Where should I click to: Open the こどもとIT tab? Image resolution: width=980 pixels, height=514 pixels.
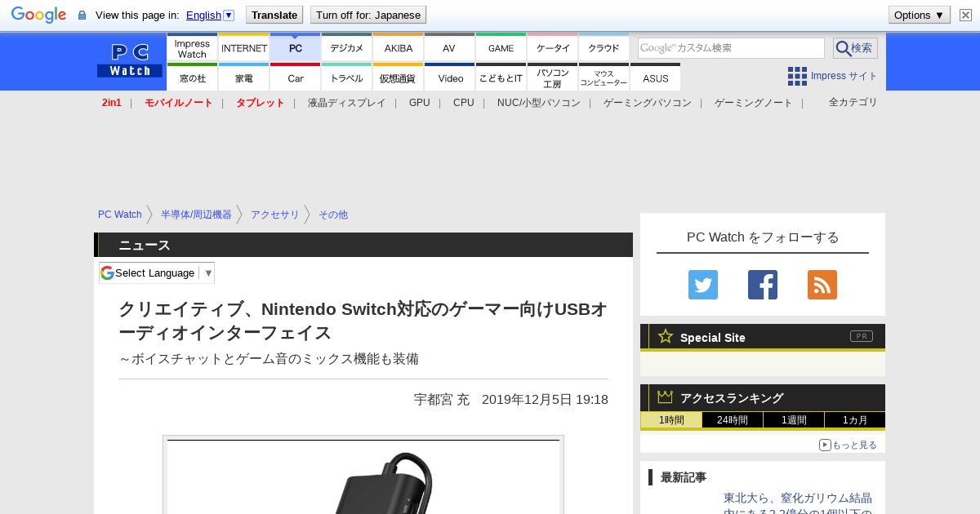pyautogui.click(x=501, y=78)
